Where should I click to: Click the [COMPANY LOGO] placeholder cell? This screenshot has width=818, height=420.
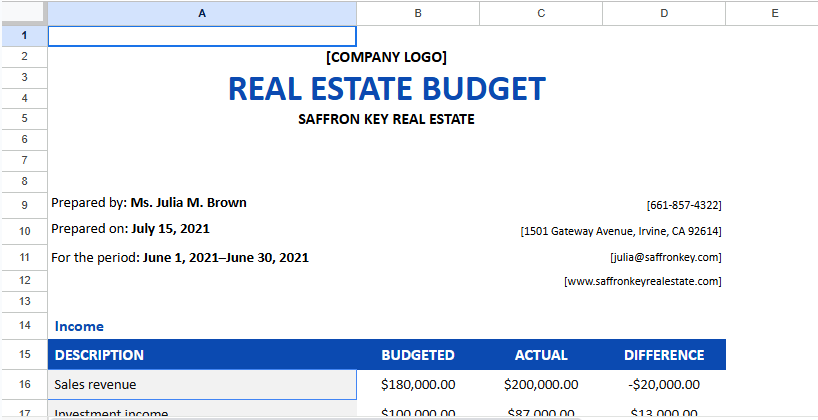(386, 57)
